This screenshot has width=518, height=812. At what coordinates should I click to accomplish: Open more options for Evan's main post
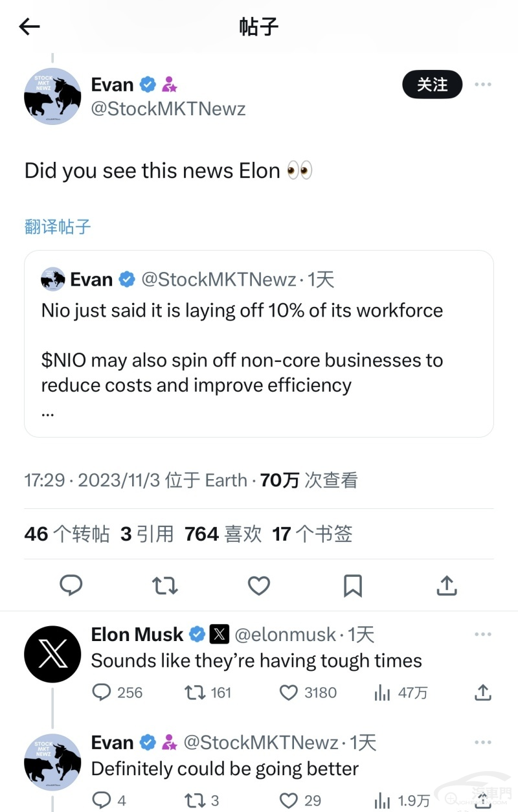(x=483, y=85)
